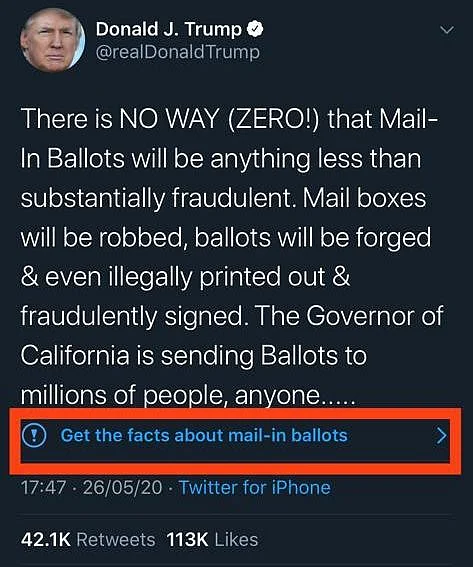The height and width of the screenshot is (567, 473).
Task: Click the word 'California' in the tweet
Action: pyautogui.click(x=75, y=355)
